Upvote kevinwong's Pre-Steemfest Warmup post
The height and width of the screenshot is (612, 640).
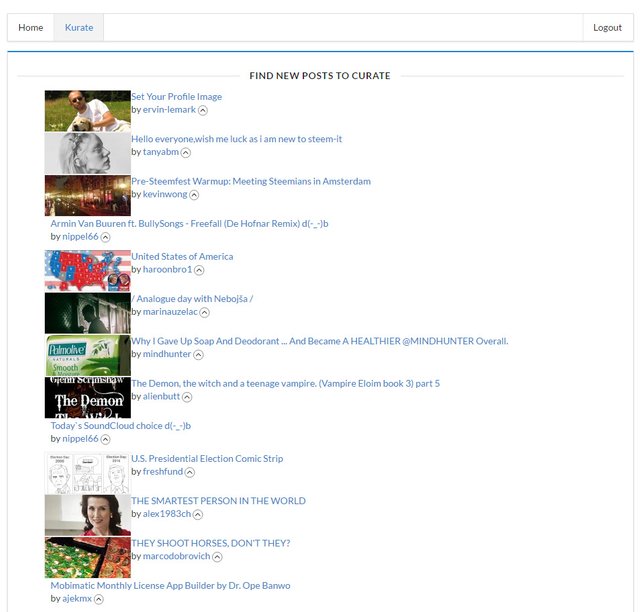click(194, 195)
